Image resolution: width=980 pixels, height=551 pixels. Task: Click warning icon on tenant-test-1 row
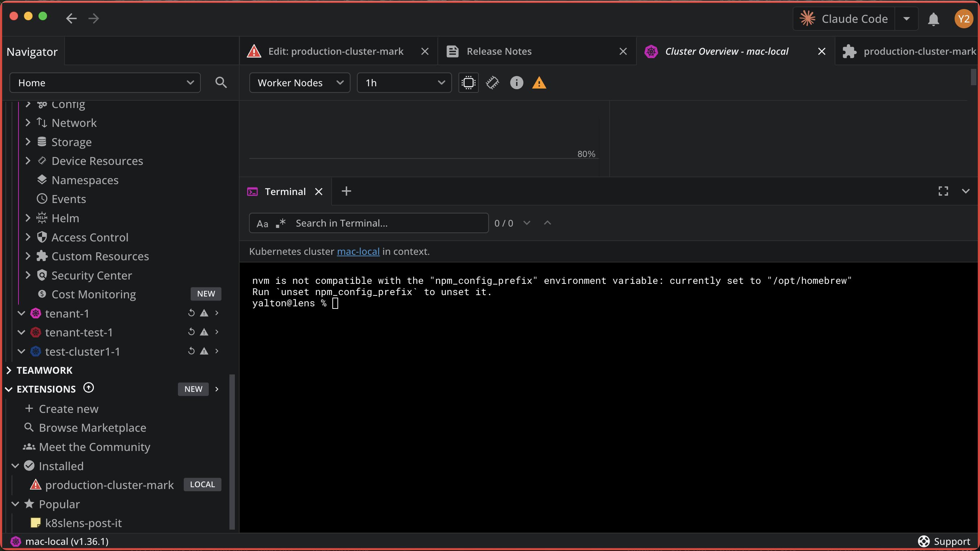coord(204,332)
